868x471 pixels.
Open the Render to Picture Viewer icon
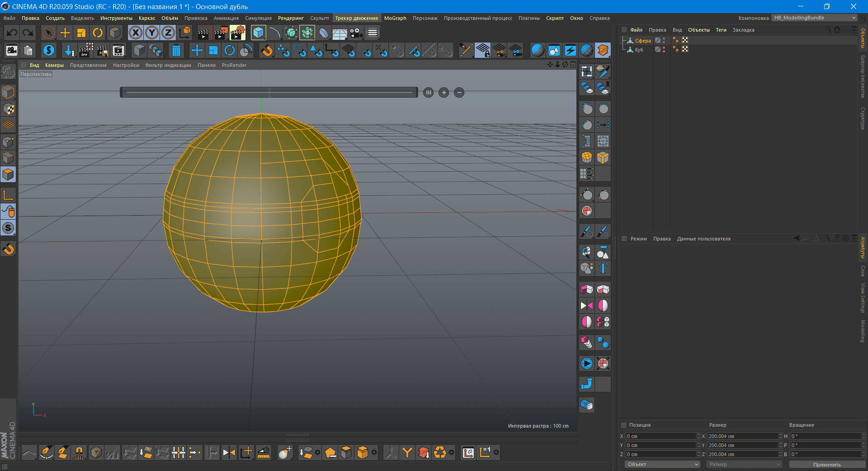click(x=221, y=33)
